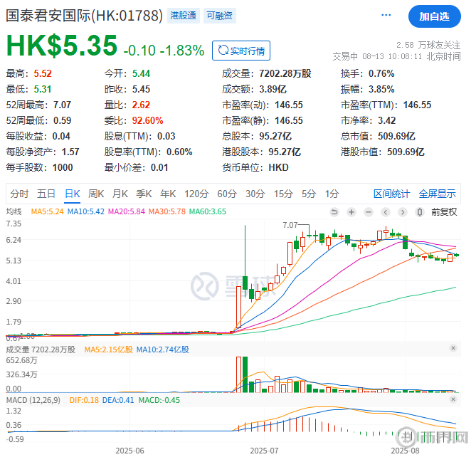The height and width of the screenshot is (457, 476).
Task: Click the 2025-07 date axis label
Action: coord(264,451)
